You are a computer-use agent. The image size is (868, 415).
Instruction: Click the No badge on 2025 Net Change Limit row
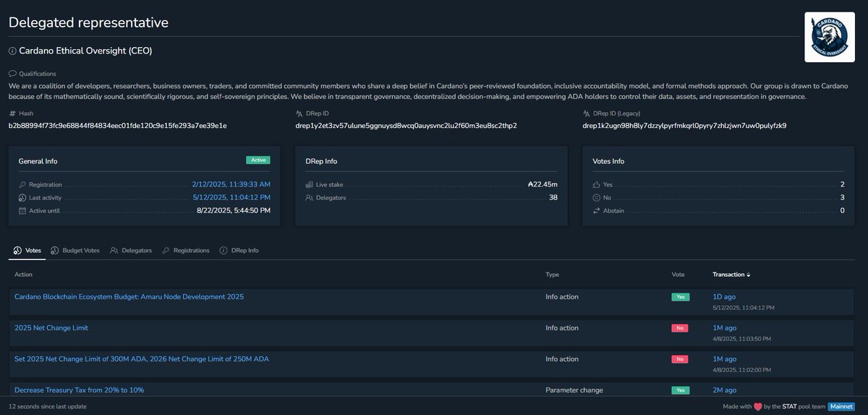[679, 328]
